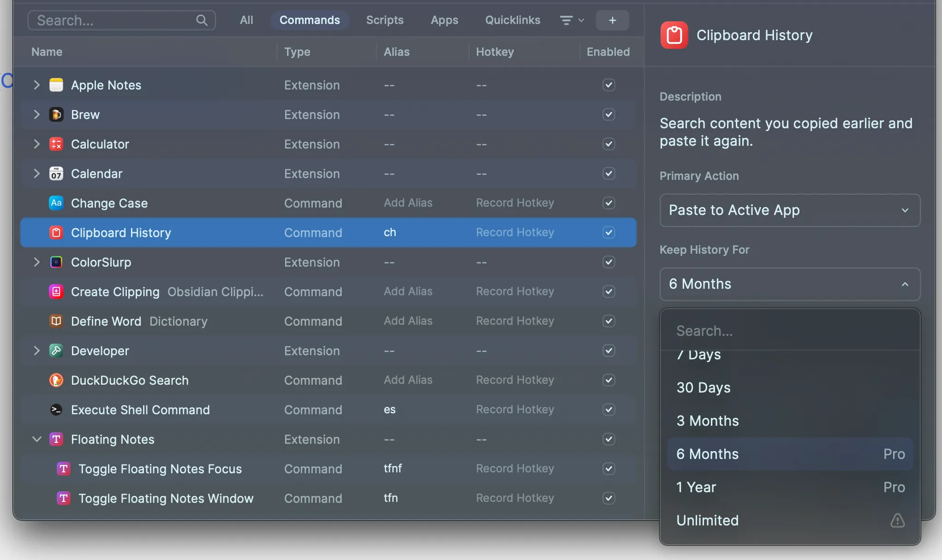This screenshot has height=560, width=942.
Task: Expand the Developer extension row
Action: tap(36, 351)
